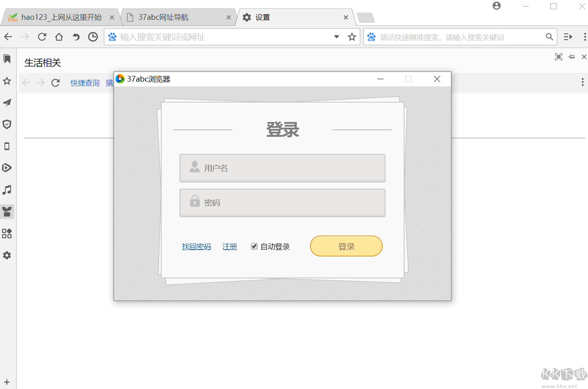
Task: Click the browser back arrow in main toolbar
Action: click(x=8, y=37)
